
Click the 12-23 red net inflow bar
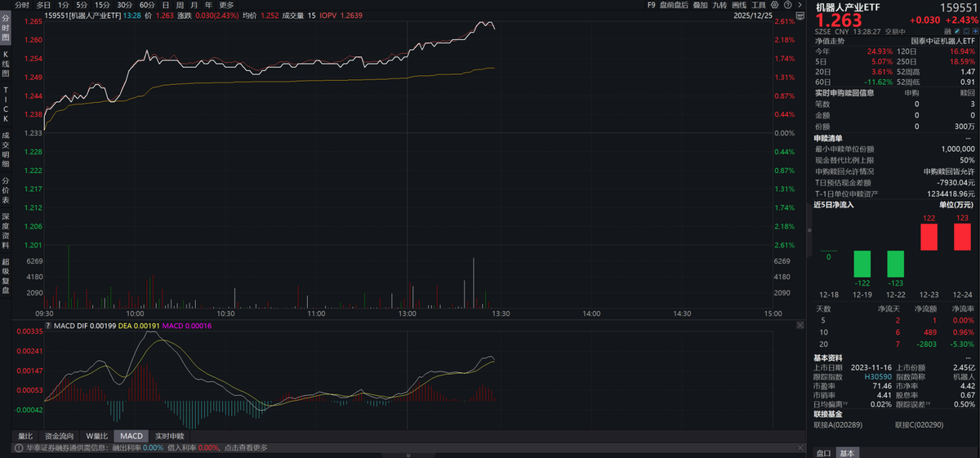(929, 237)
